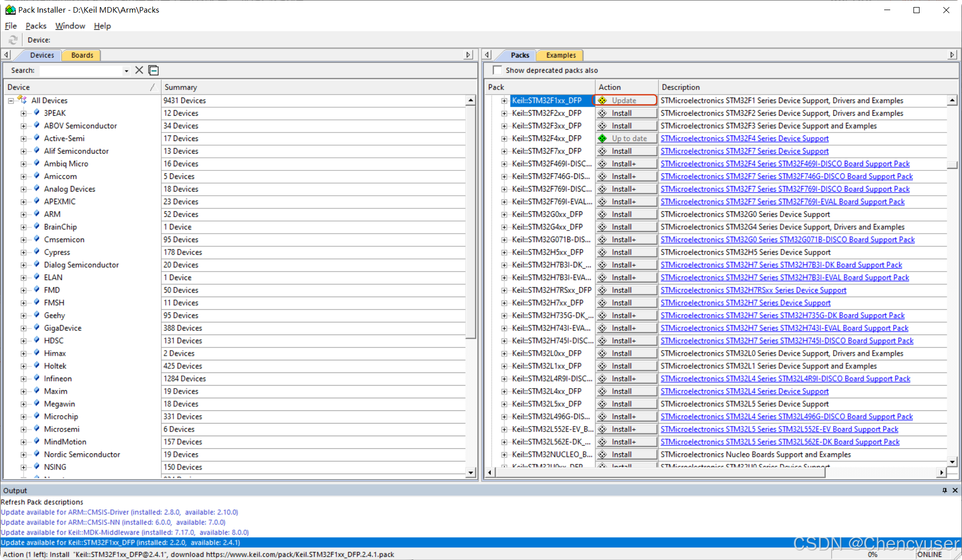
Task: Sort by the Device column header
Action: click(81, 87)
